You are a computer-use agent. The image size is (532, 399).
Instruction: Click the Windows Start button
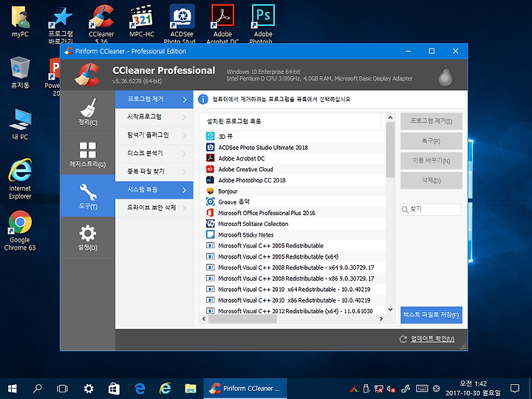point(13,389)
